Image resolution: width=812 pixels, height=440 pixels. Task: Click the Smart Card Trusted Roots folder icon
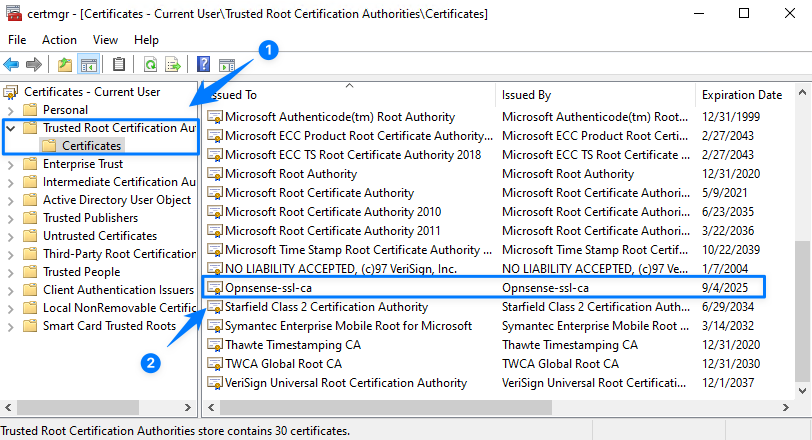point(31,326)
